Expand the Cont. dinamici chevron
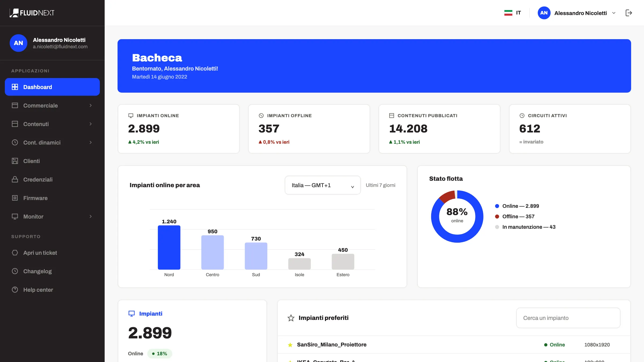Screen dimensions: 644x362 pos(91,142)
